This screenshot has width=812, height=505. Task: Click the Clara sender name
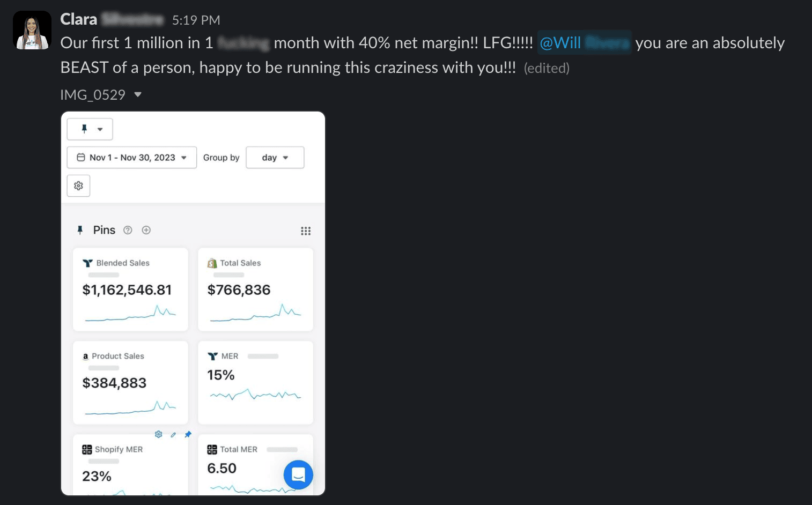[x=79, y=20]
